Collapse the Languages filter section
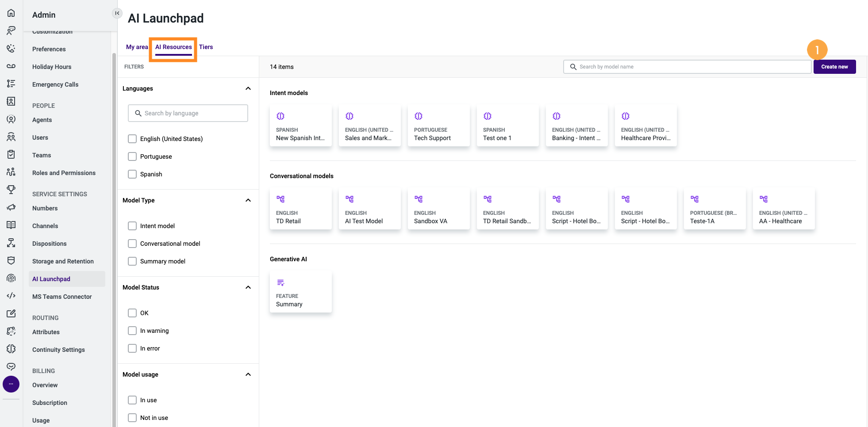The width and height of the screenshot is (868, 427). [248, 88]
